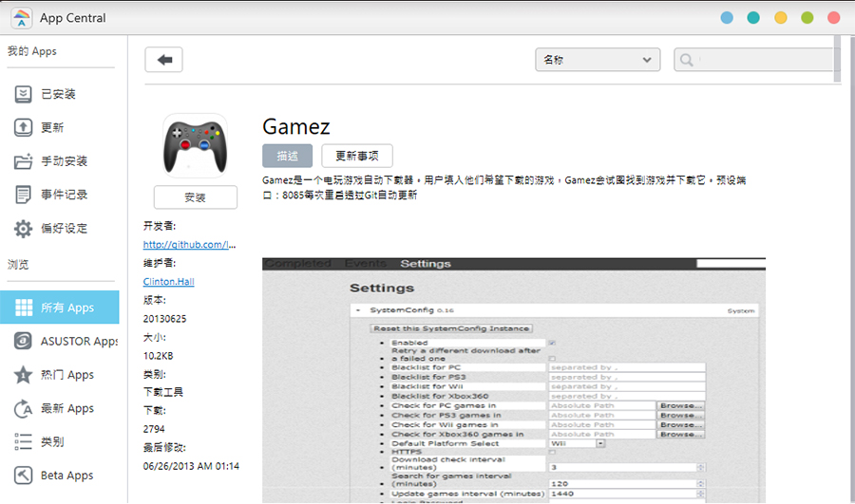Select the ASUSTOR Apps sidebar icon
Viewport: 855px width, 504px height.
24,342
